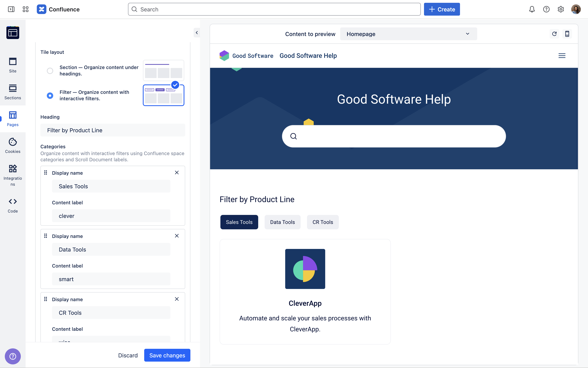
Task: Click the refresh preview icon
Action: [x=554, y=34]
